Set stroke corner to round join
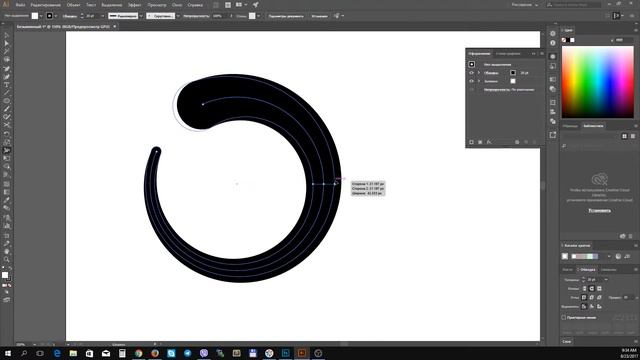The width and height of the screenshot is (640, 360). click(591, 298)
